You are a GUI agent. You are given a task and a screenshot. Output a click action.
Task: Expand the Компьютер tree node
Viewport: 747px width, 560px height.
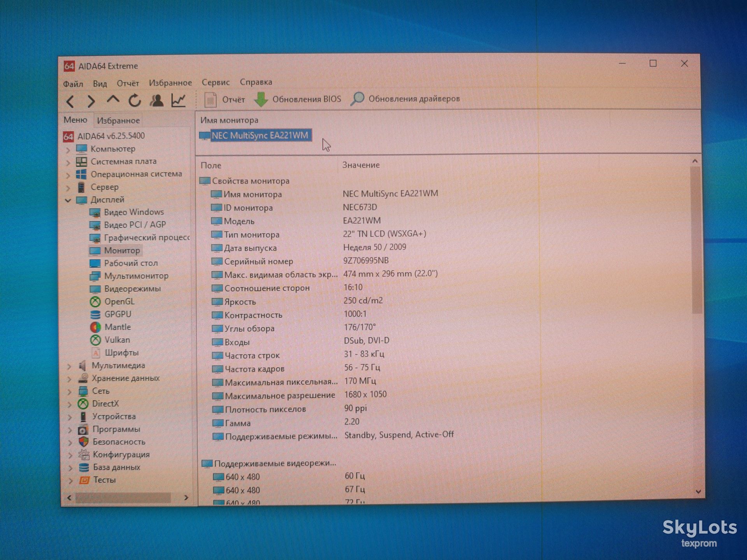(68, 150)
